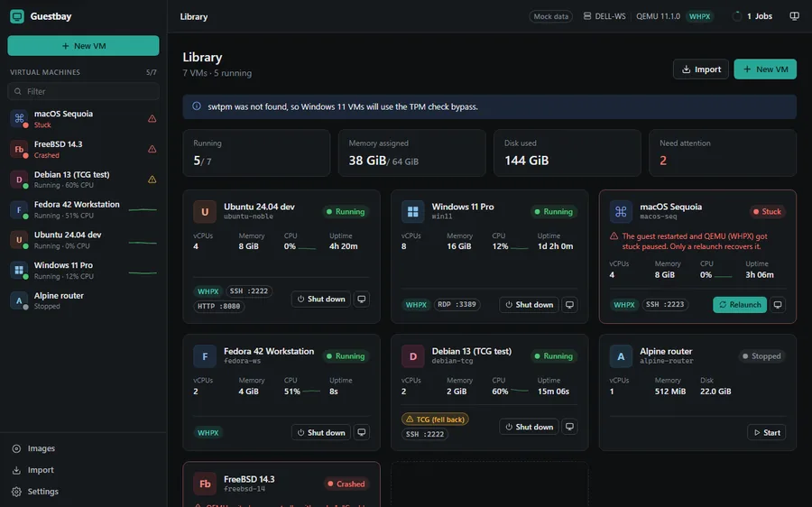Image resolution: width=812 pixels, height=507 pixels.
Task: Click SSH :2222 tag on Ubuntu card
Action: pyautogui.click(x=249, y=291)
